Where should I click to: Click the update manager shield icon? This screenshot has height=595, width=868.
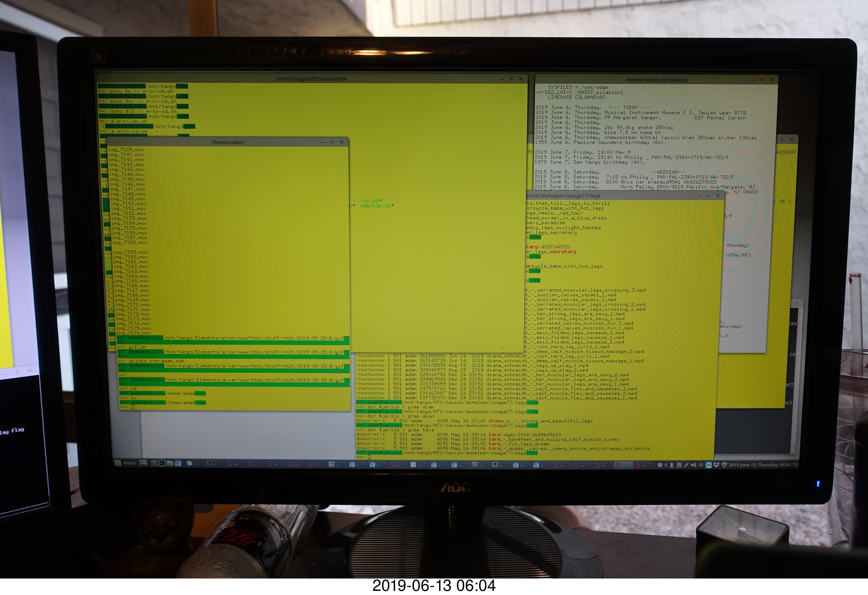point(724,465)
